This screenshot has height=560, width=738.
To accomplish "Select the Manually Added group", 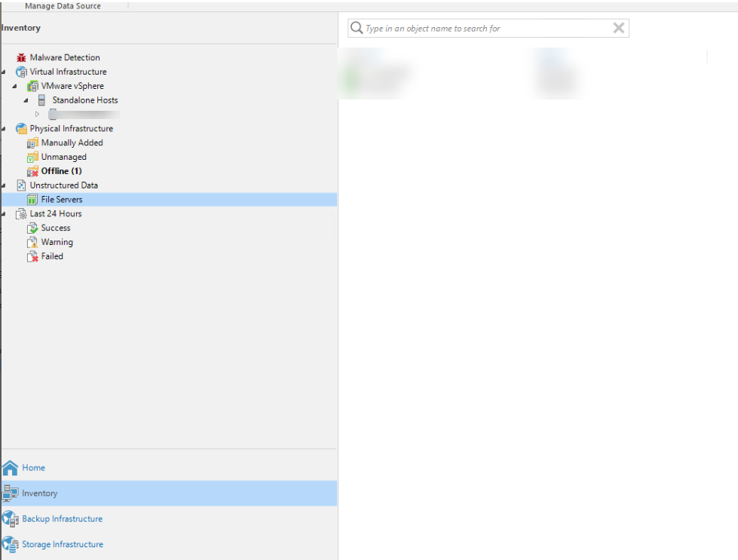I will (x=72, y=142).
